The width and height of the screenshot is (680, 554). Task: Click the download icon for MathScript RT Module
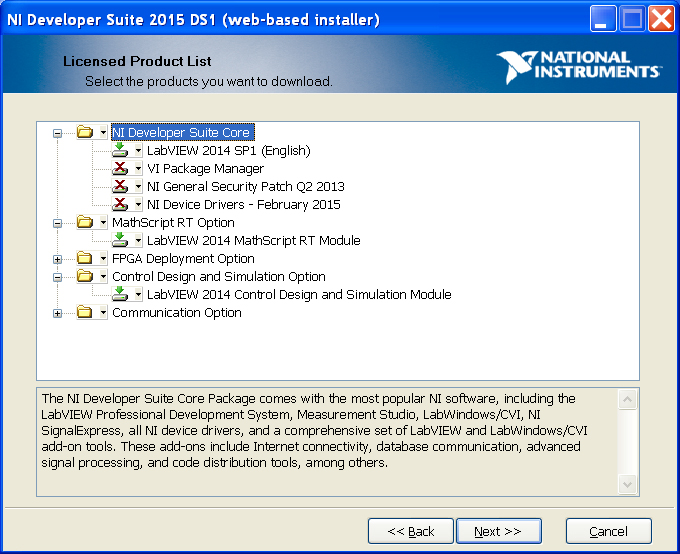pos(120,241)
